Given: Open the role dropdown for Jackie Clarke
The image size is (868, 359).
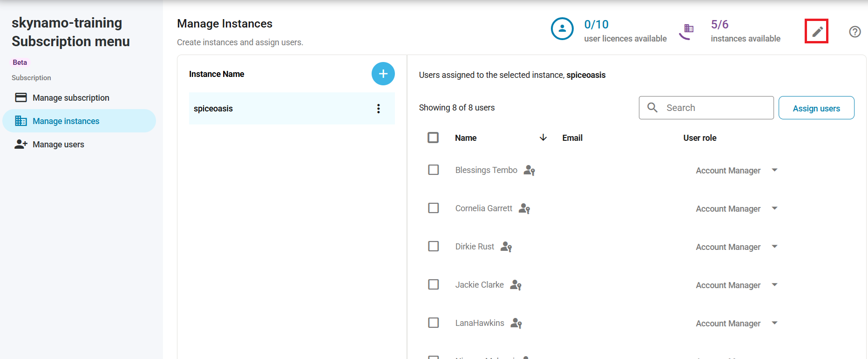Looking at the screenshot, I should (774, 285).
